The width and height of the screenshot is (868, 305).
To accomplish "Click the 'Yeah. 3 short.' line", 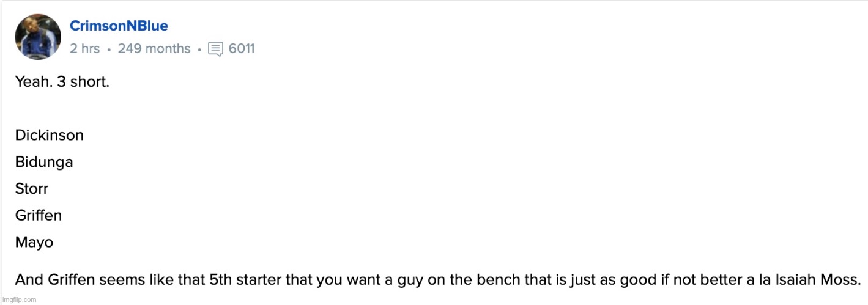I will (x=62, y=82).
